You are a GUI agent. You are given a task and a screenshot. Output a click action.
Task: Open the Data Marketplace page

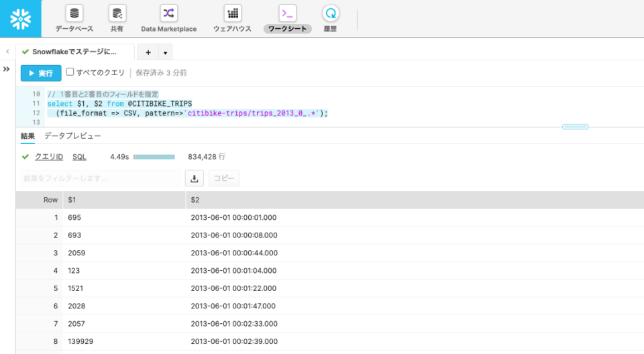pos(169,19)
